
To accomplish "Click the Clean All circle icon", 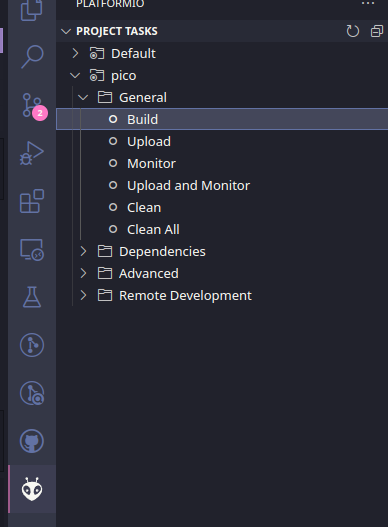I will pyautogui.click(x=113, y=229).
